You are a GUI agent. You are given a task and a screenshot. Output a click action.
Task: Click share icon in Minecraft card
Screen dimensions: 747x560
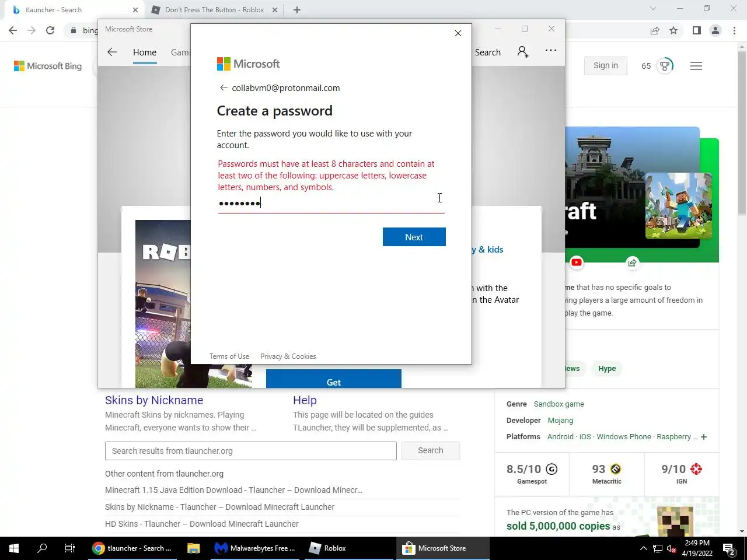pyautogui.click(x=632, y=262)
